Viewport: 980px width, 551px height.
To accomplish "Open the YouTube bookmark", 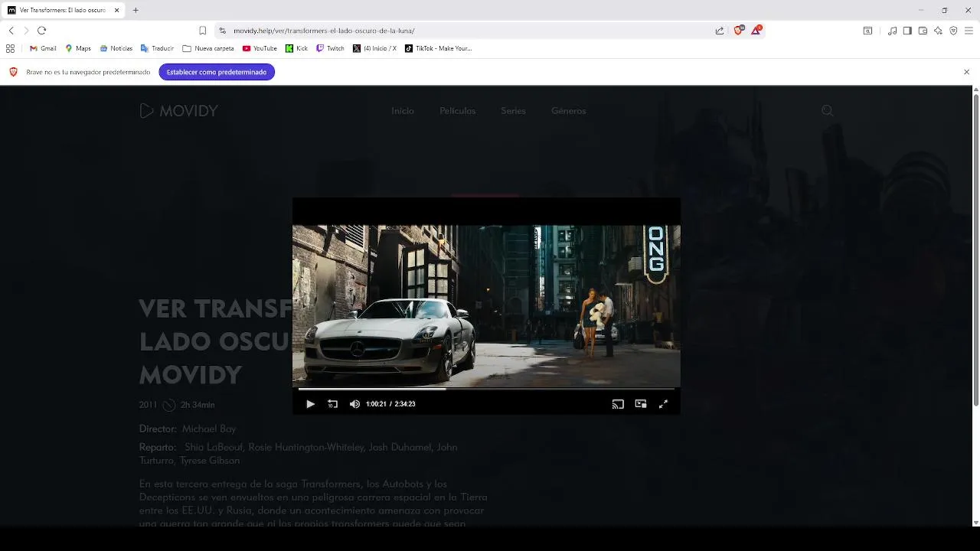I will 260,48.
